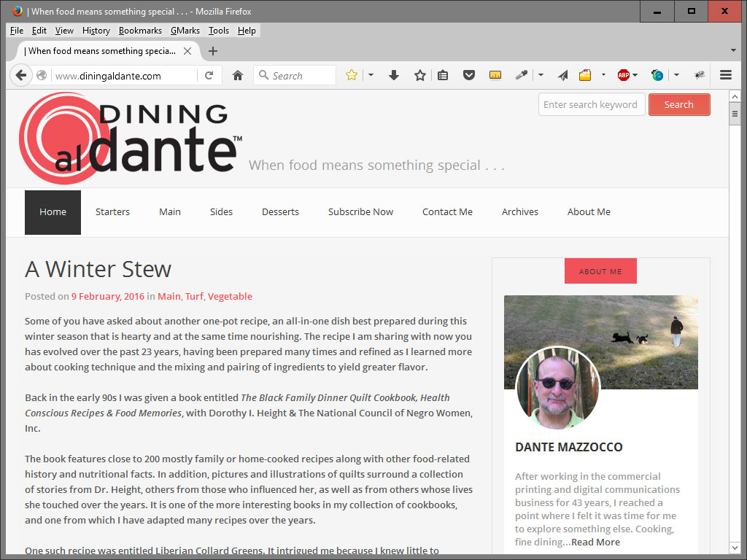This screenshot has height=560, width=747.
Task: Expand dropdown next to yellow folder icon
Action: tap(603, 75)
